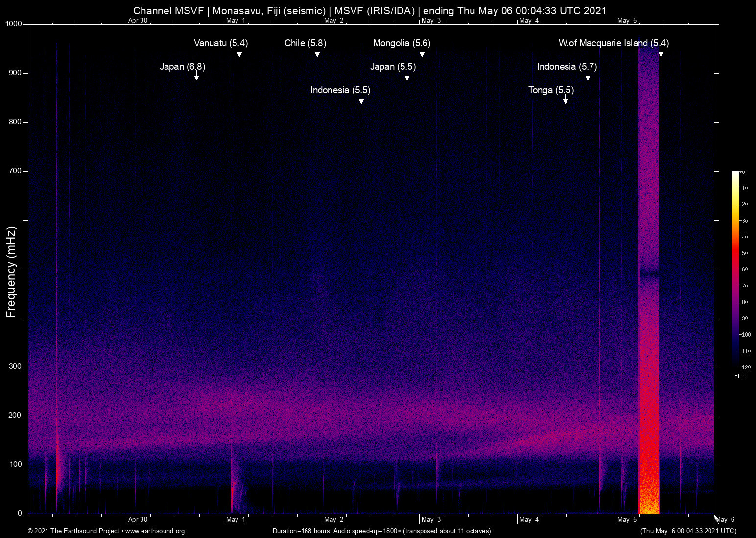This screenshot has height=538, width=756.
Task: Click the arrow marker below Vanuatu (5.4)
Action: coord(239,53)
